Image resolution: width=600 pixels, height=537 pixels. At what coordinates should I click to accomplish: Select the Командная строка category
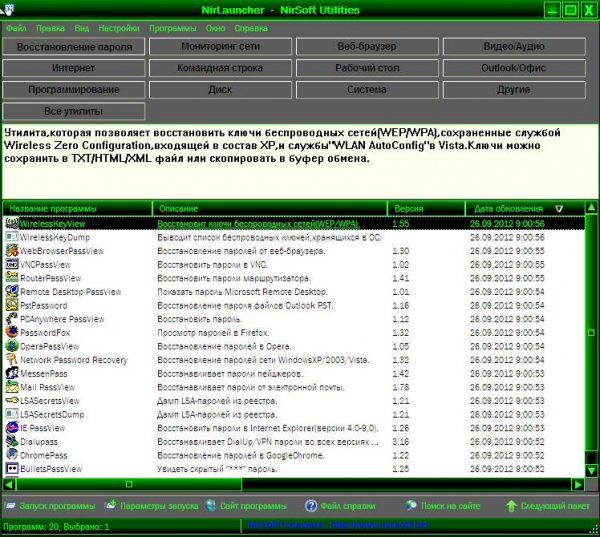coord(220,68)
